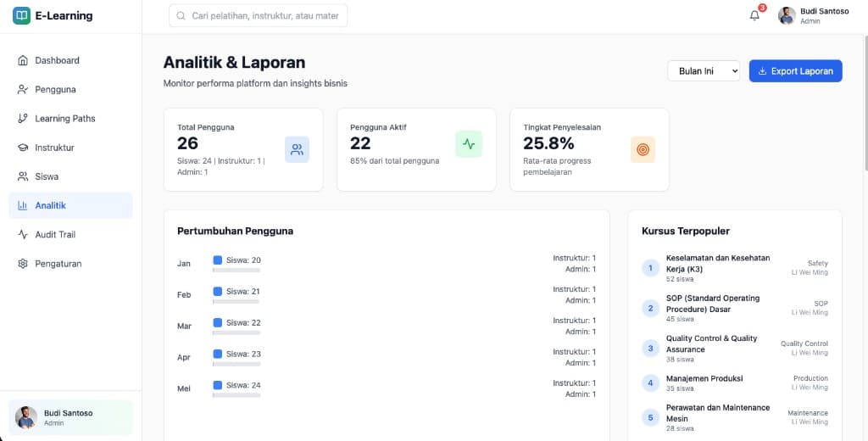Click the E-Learning book logo icon
Image resolution: width=868 pixels, height=441 pixels.
(x=21, y=15)
